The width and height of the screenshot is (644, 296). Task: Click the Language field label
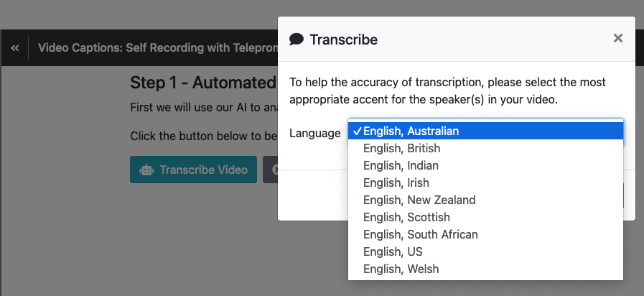point(315,133)
